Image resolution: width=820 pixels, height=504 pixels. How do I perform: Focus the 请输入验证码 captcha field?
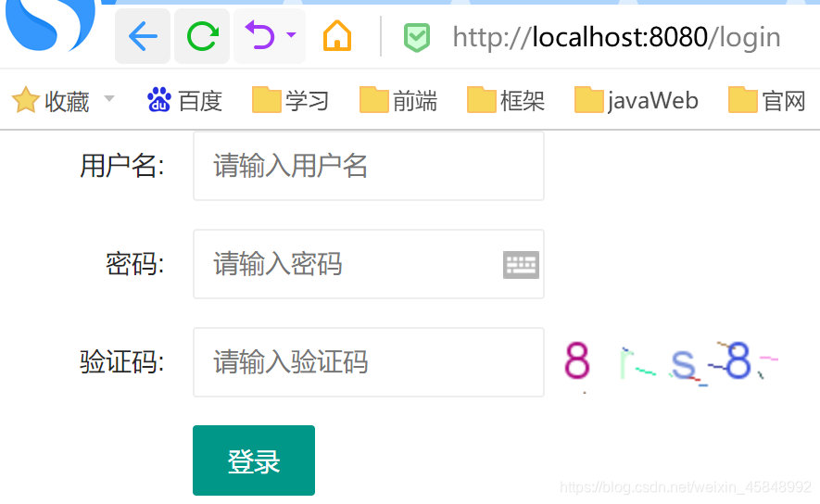click(x=369, y=362)
